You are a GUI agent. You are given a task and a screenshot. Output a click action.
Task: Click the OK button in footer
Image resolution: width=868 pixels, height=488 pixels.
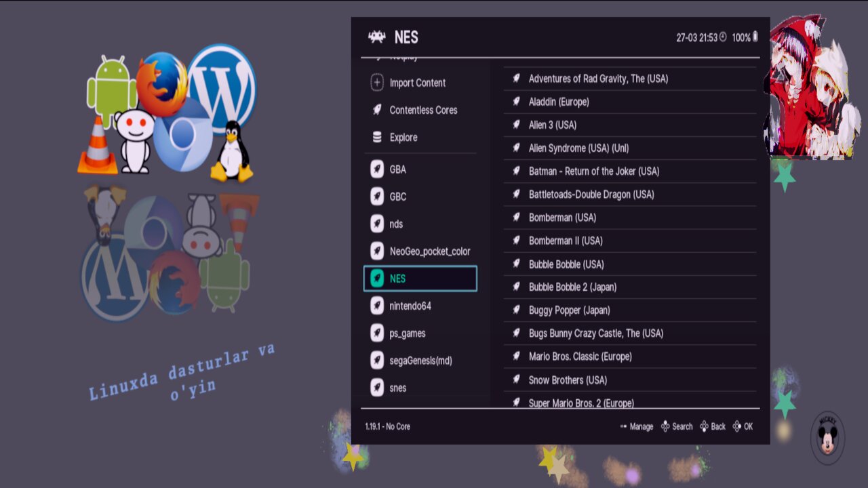[743, 426]
